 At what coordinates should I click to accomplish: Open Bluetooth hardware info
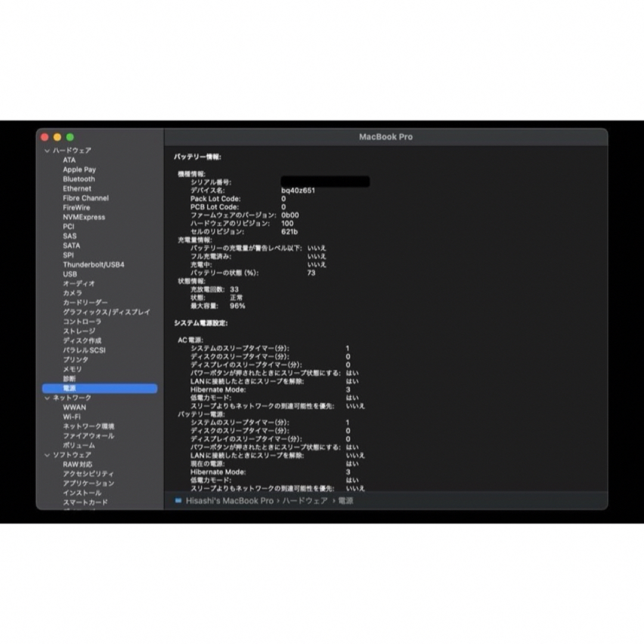tap(79, 179)
